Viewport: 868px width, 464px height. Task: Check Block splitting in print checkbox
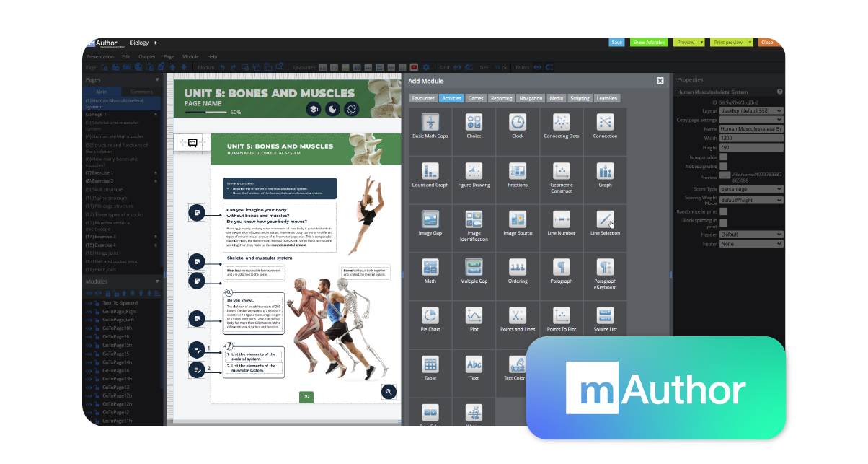tap(723, 222)
